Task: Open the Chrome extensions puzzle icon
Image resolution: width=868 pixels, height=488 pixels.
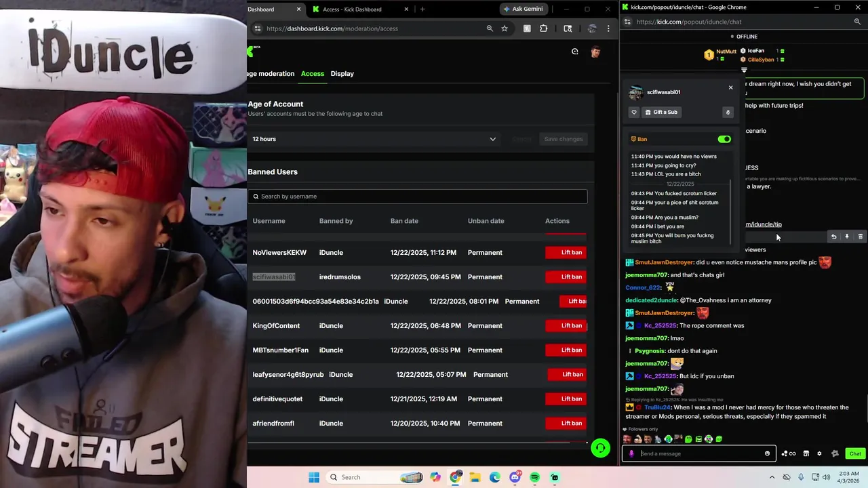Action: 543,28
